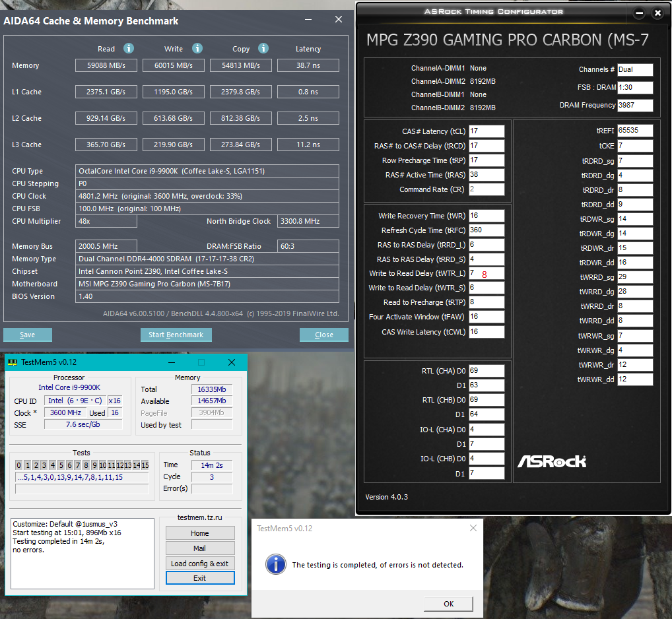The width and height of the screenshot is (672, 619).
Task: Click the Memory Latency 38.7 ns value
Action: (x=308, y=65)
